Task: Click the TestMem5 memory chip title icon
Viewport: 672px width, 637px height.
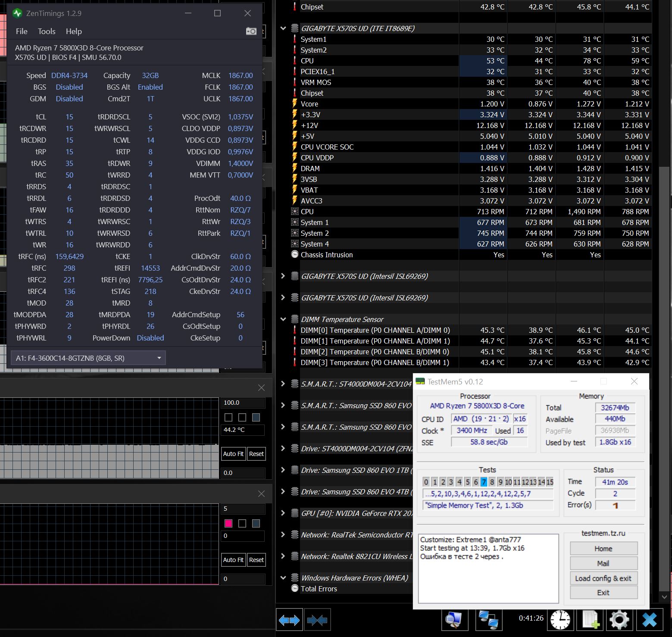Action: point(420,381)
